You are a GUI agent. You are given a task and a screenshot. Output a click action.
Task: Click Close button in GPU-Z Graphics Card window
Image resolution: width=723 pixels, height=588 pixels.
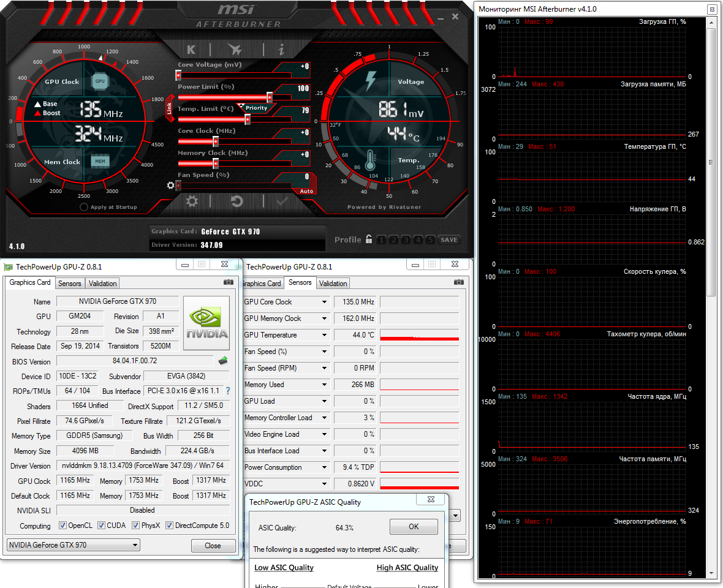coord(213,546)
